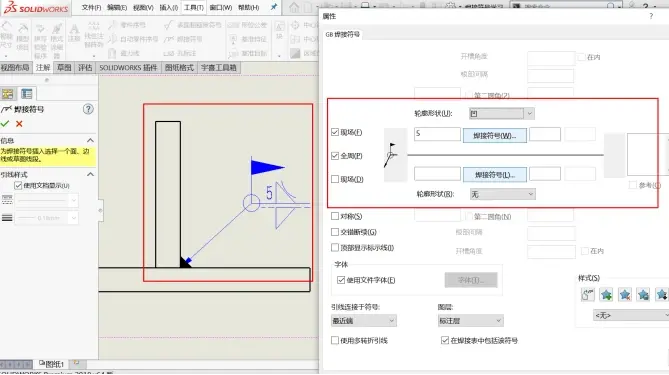Click the add style star icon

[x=606, y=294]
